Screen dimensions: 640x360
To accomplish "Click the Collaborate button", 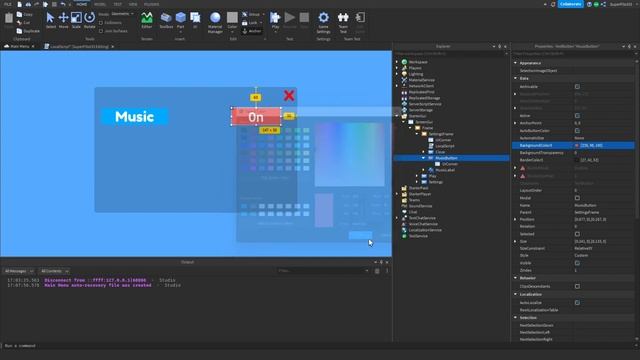I will pos(571,4).
